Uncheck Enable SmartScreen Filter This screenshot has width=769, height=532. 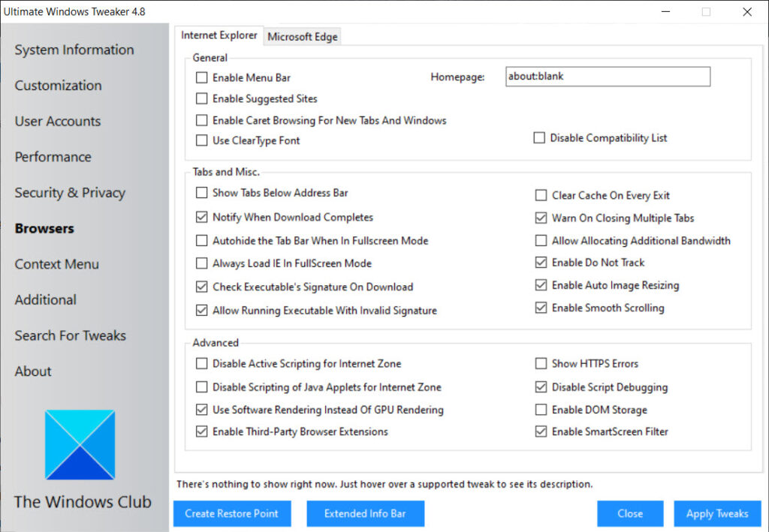[541, 431]
